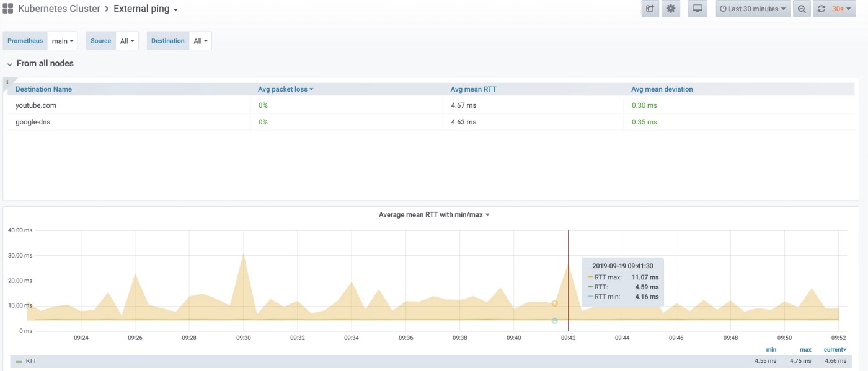Share the dashboard via share icon
Screen dimensions: 868x371
click(650, 9)
